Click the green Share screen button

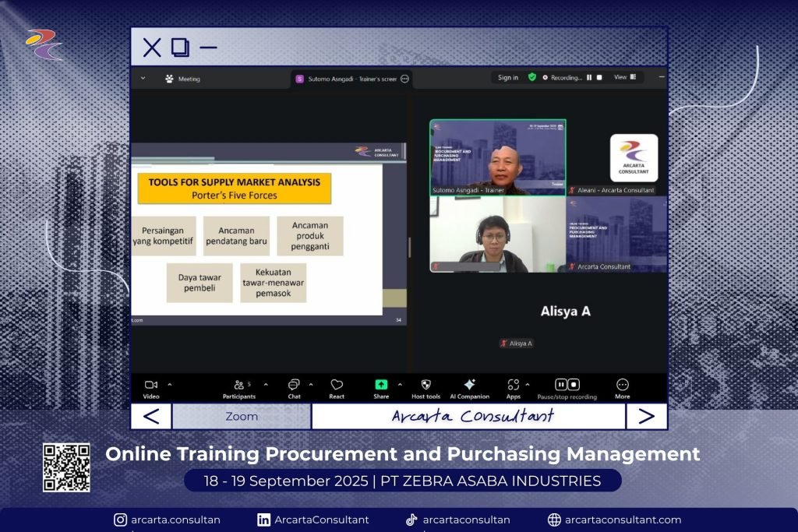coord(381,385)
